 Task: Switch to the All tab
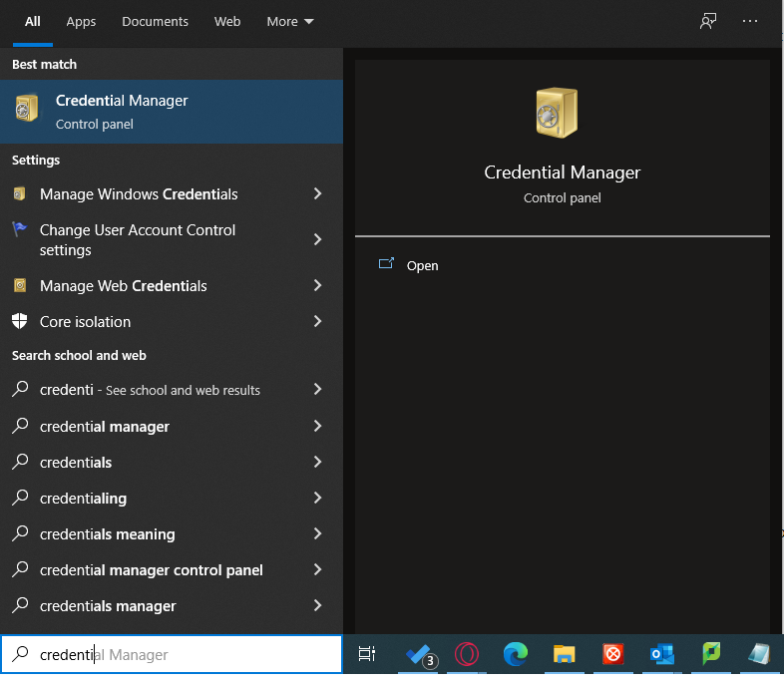coord(33,22)
